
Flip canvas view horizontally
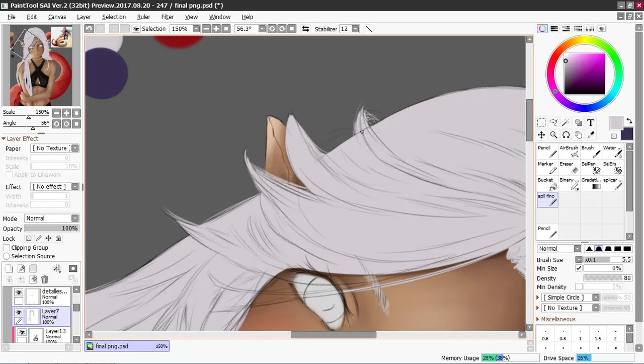pos(305,29)
